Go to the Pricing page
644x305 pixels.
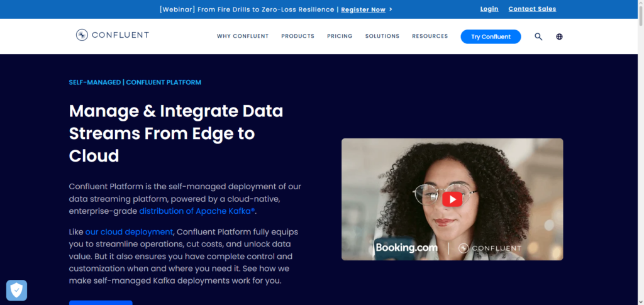pyautogui.click(x=340, y=36)
